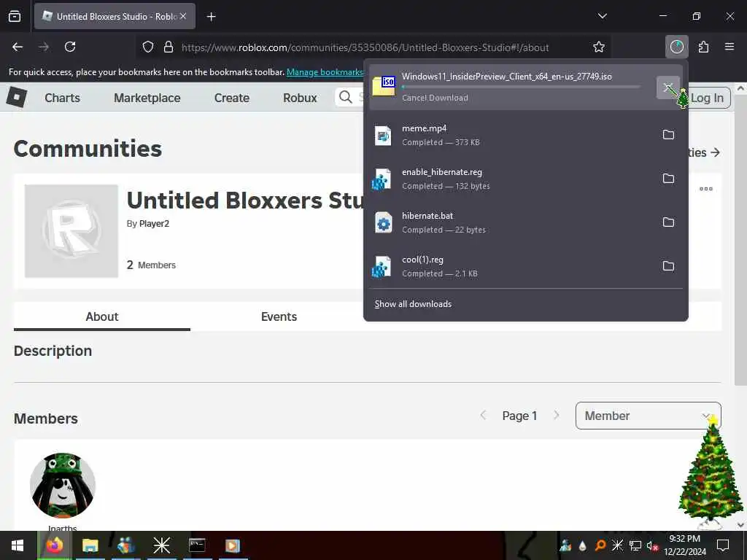This screenshot has height=560, width=747.
Task: Open the Windows Start menu
Action: (x=18, y=545)
